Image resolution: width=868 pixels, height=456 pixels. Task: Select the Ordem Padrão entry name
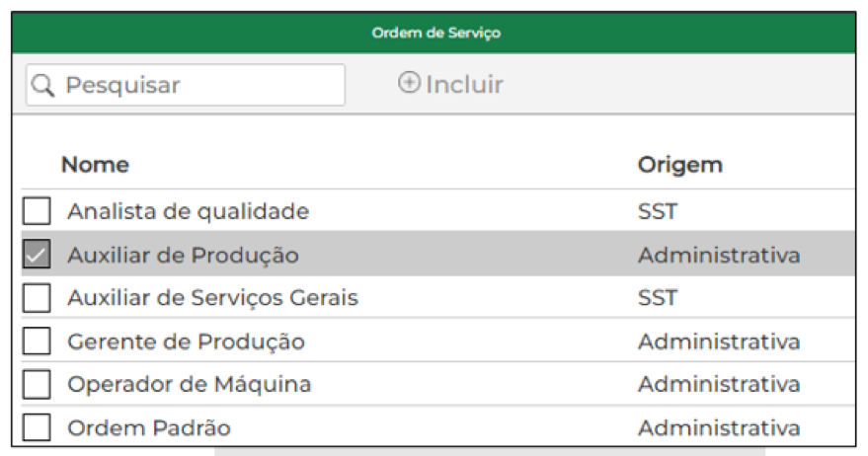pyautogui.click(x=149, y=427)
